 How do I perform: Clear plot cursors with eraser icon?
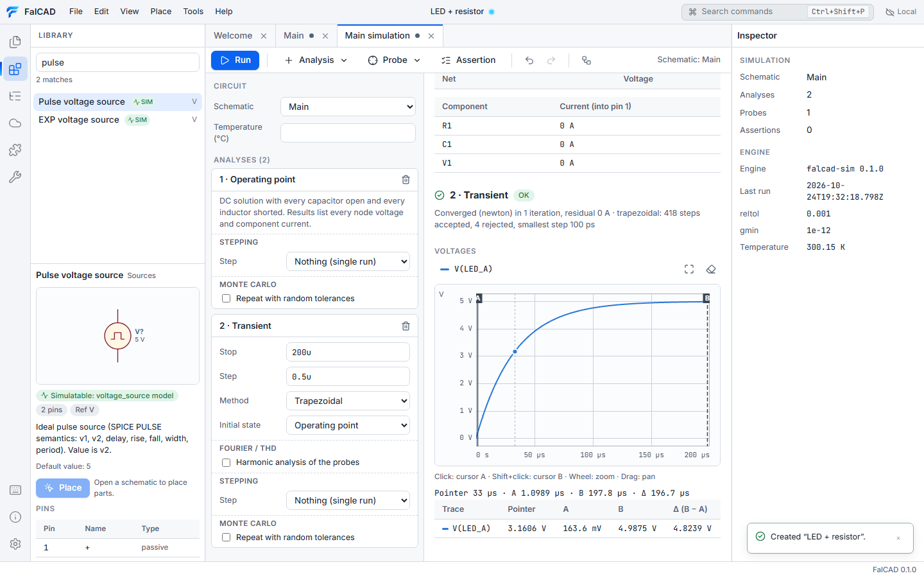tap(711, 269)
